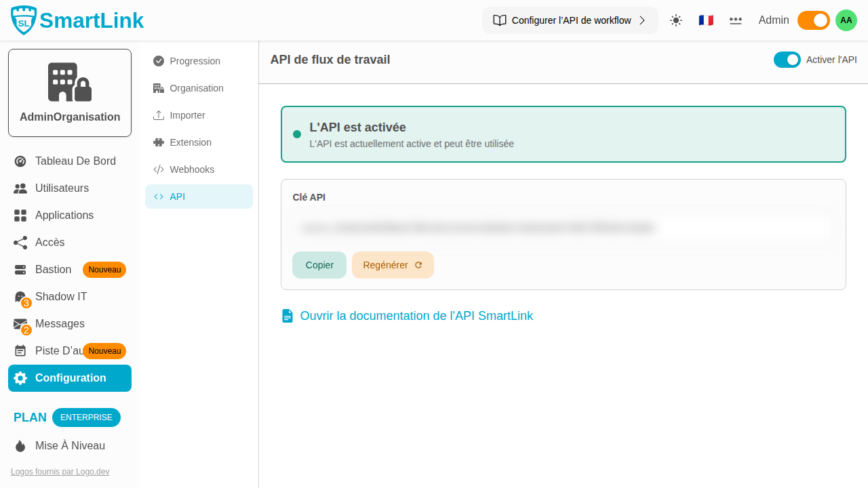Disable the Activer l'API toggle
The image size is (868, 488).
pos(787,60)
